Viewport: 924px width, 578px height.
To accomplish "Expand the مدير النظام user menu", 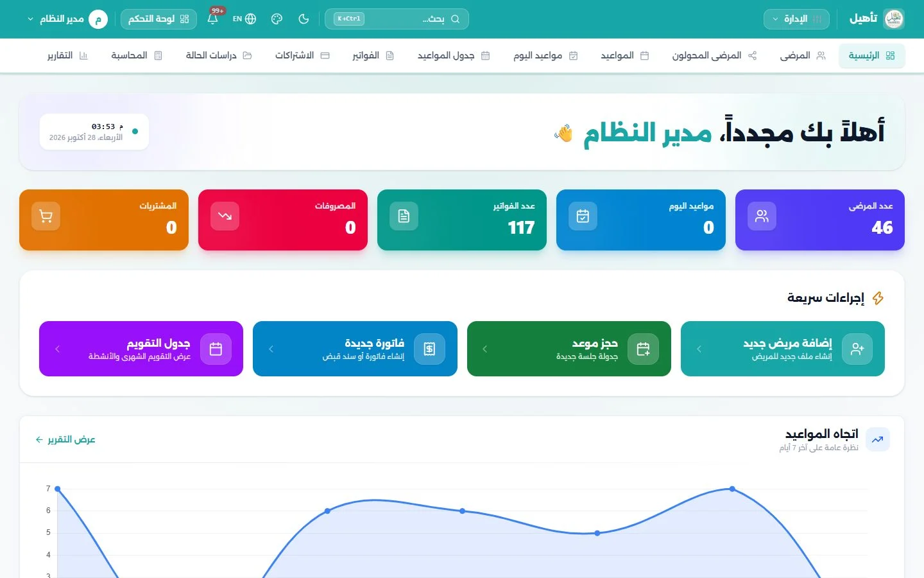I will (x=67, y=19).
